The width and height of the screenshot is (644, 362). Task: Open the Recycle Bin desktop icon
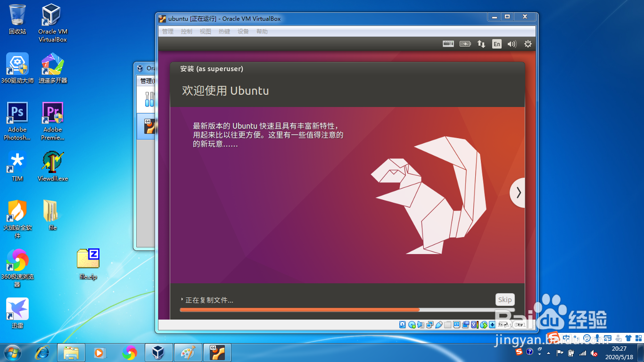[17, 20]
